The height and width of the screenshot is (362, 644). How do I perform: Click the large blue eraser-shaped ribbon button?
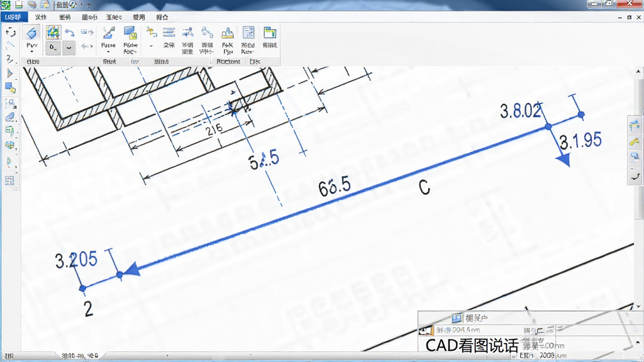[x=31, y=34]
